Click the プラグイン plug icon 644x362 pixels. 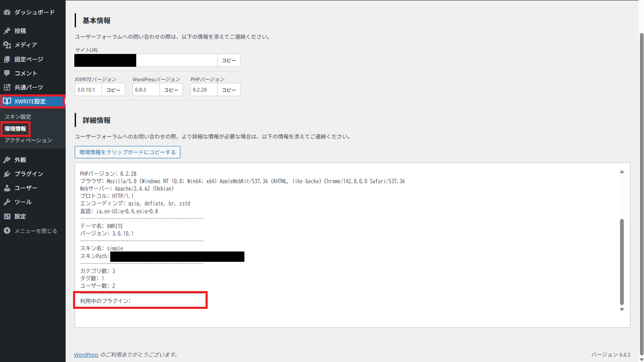click(7, 174)
